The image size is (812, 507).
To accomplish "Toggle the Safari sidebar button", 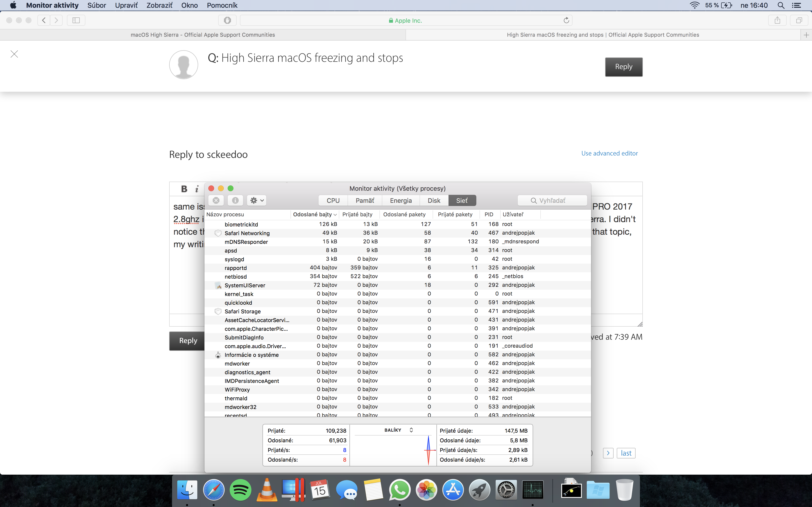I will click(x=76, y=21).
